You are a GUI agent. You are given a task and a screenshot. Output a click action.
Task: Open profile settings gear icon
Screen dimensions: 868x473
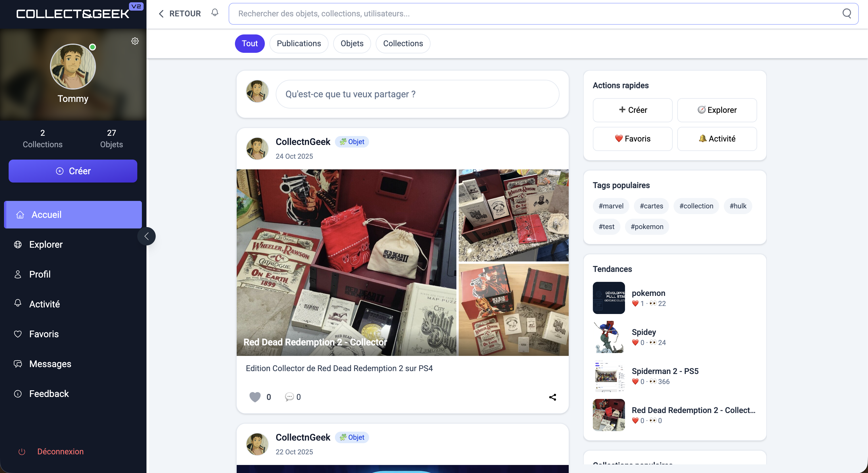pos(135,41)
